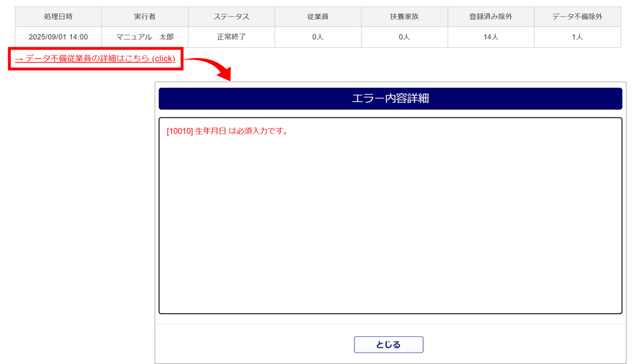The height and width of the screenshot is (364, 635).
Task: Click the 1人 cell
Action: click(577, 37)
